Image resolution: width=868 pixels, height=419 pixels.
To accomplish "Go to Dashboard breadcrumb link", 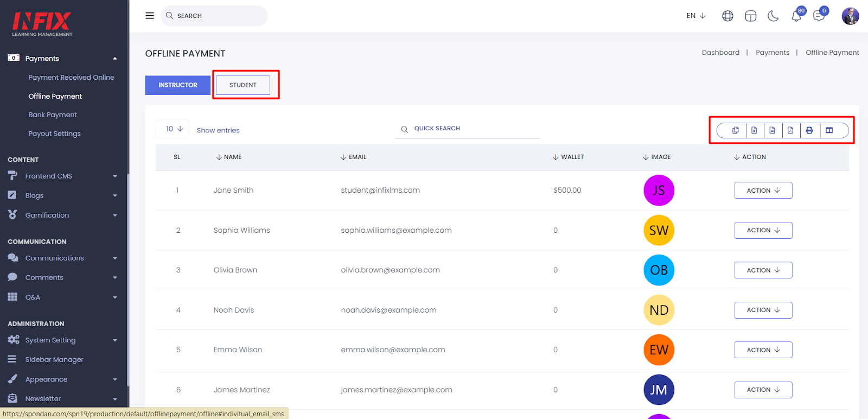I will pos(720,53).
